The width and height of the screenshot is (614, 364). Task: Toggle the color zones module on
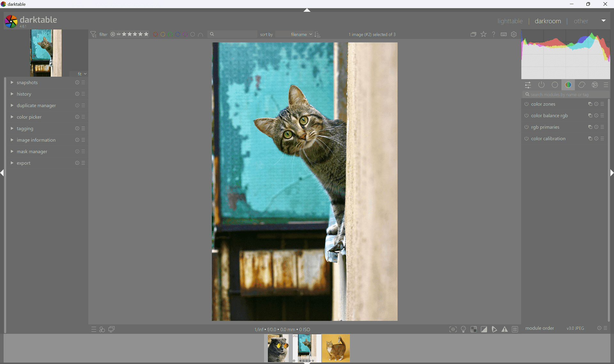526,104
